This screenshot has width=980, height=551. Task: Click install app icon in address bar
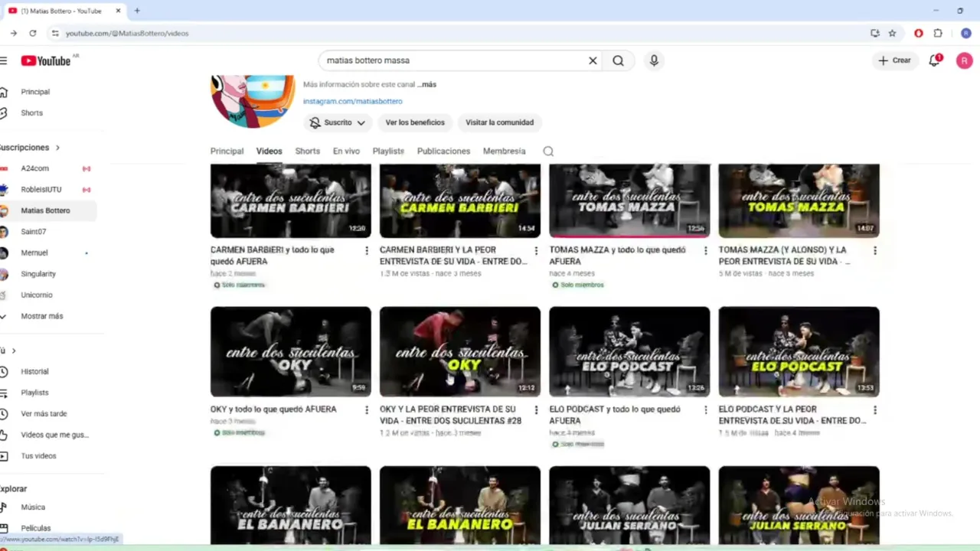tap(875, 33)
